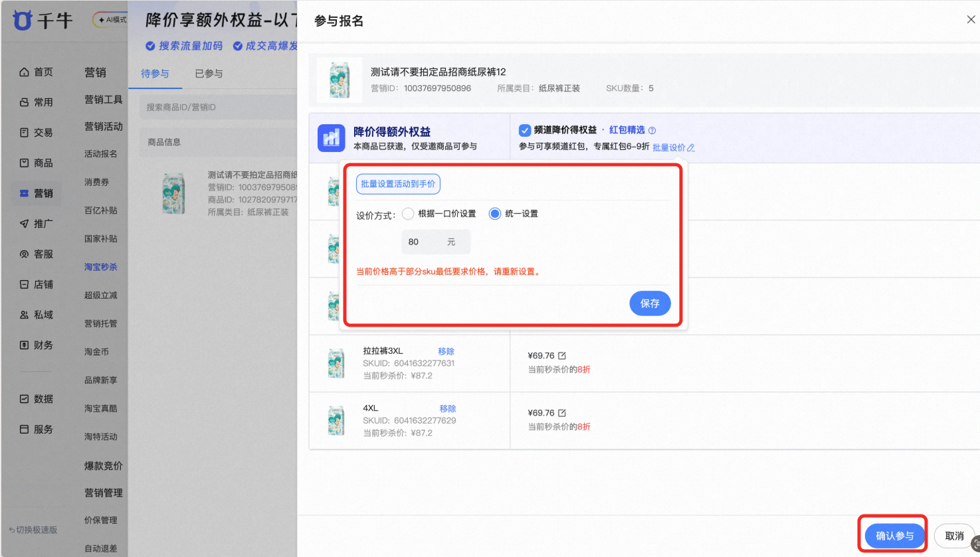Screen dimensions: 980x557
Task: Select 营销 in the left sidebar
Action: (x=37, y=193)
